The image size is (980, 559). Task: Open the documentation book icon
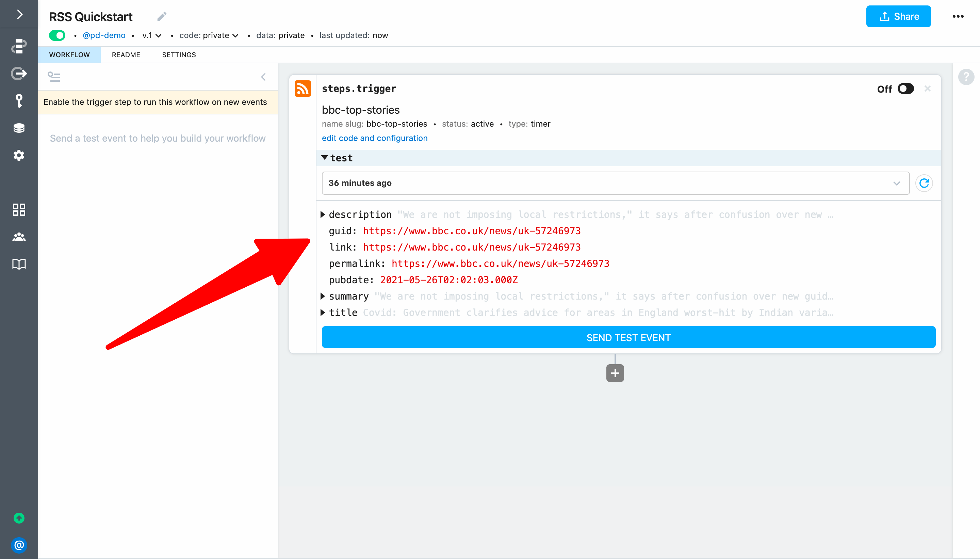tap(19, 264)
